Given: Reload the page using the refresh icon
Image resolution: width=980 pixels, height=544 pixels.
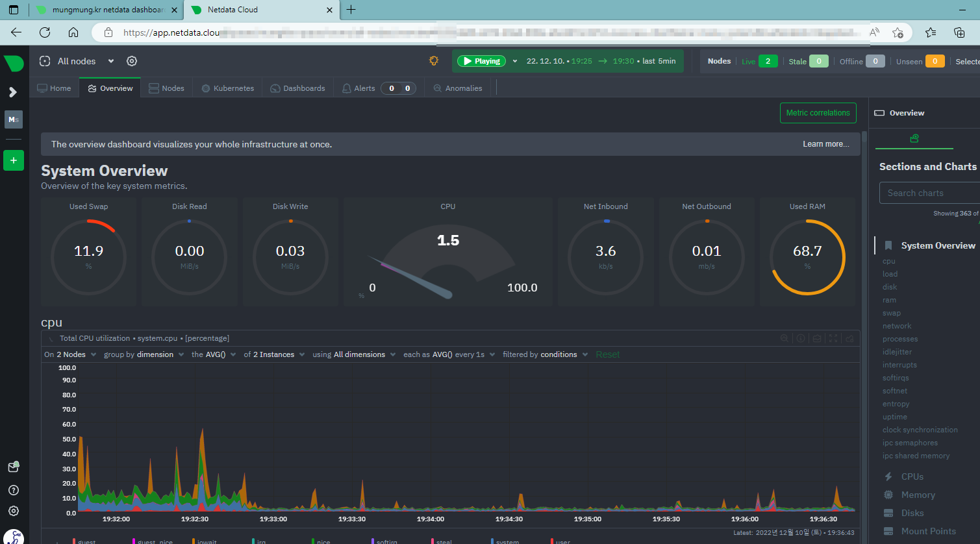Looking at the screenshot, I should (x=45, y=32).
